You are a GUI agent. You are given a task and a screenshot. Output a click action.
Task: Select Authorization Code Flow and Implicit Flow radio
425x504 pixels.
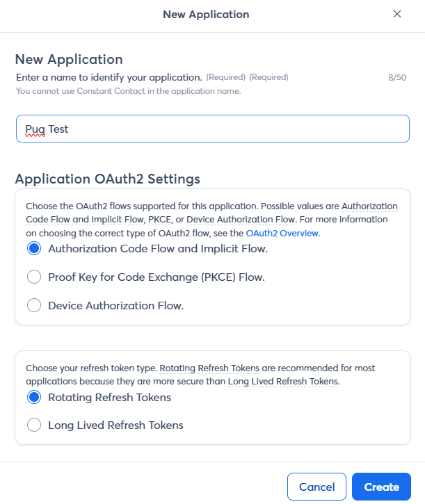tap(34, 248)
